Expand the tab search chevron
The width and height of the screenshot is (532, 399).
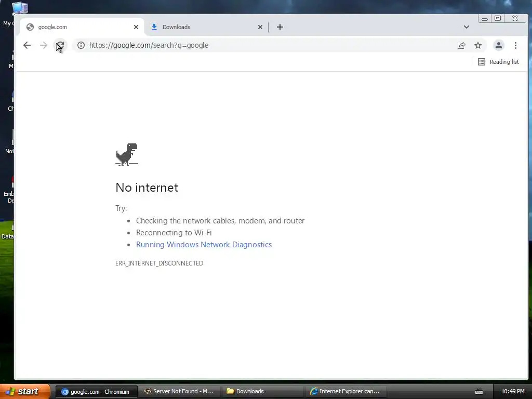467,27
